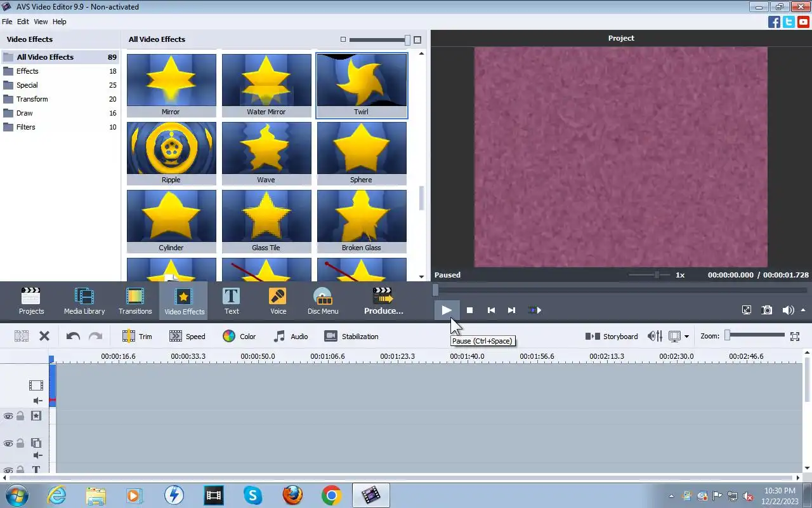812x508 pixels.
Task: Toggle visibility of the video effects track
Action: point(8,416)
